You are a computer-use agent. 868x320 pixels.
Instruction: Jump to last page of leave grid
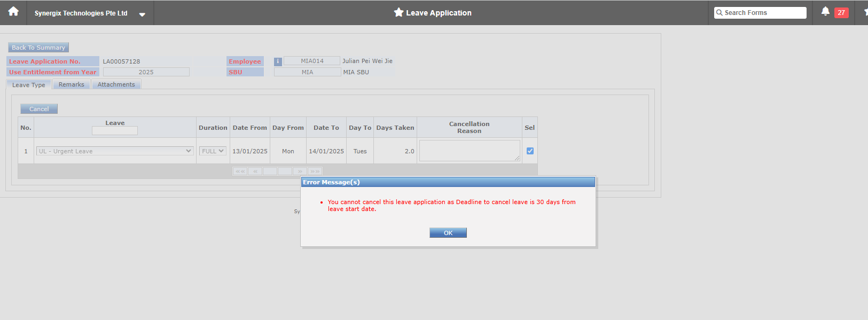(x=315, y=171)
